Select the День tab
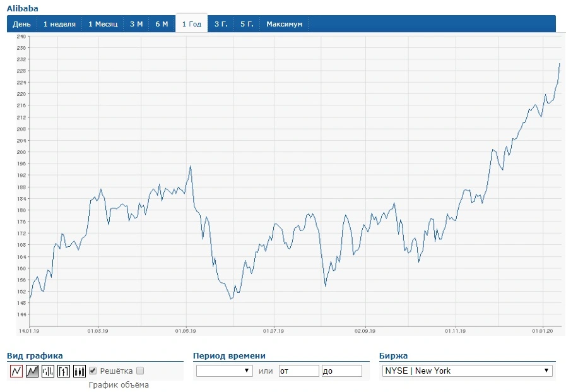 [21, 24]
